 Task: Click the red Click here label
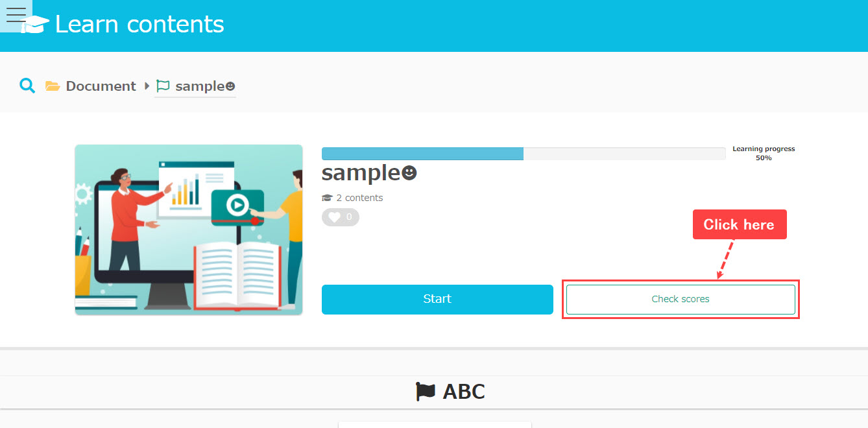coord(739,224)
